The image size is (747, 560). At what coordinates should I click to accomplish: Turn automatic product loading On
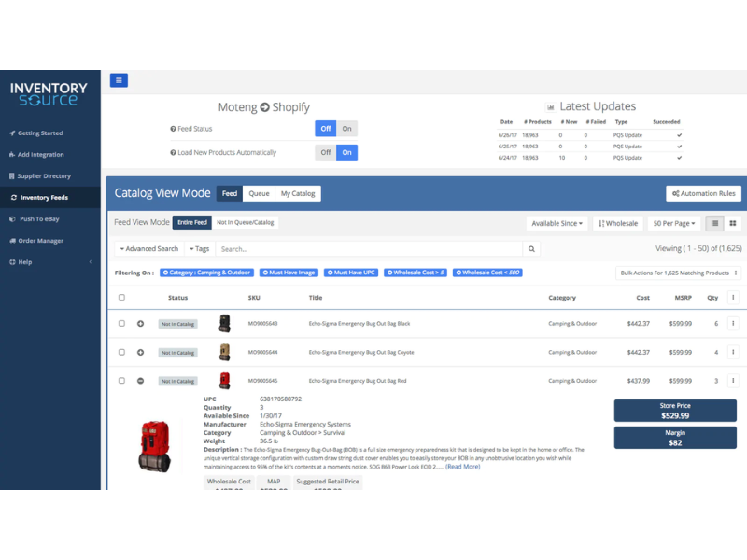[x=346, y=152]
